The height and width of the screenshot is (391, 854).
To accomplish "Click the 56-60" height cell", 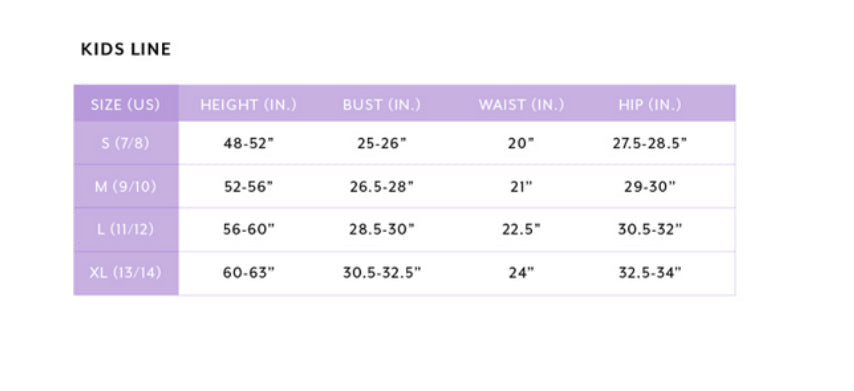I will 248,229.
